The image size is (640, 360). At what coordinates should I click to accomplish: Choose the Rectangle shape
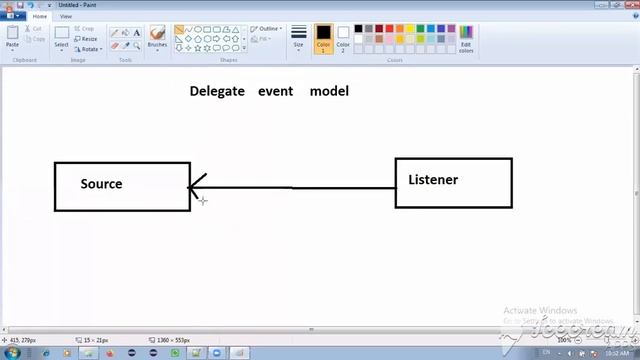click(207, 29)
